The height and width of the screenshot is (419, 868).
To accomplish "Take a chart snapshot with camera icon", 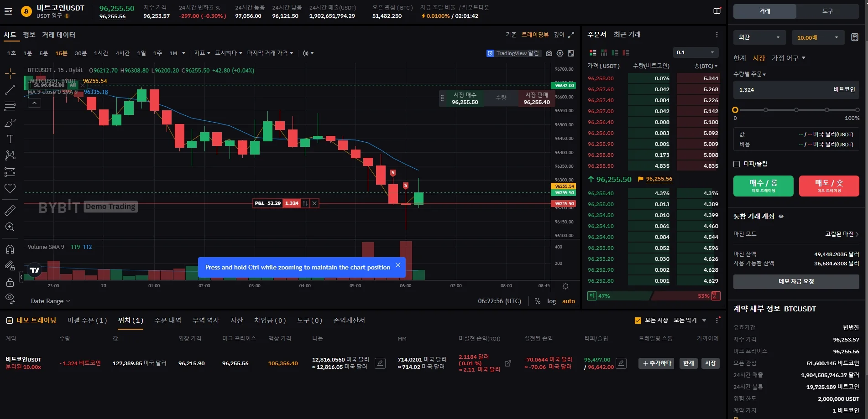I will (549, 53).
